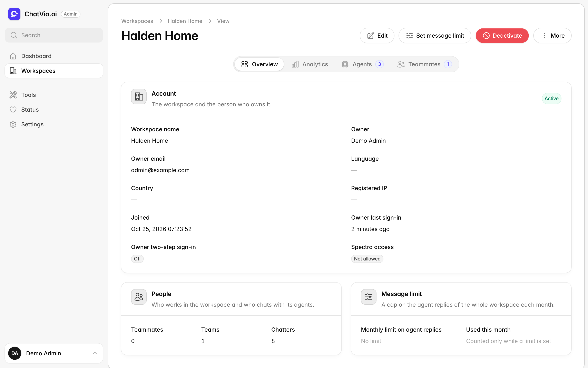Expand the Demo Admin account menu chevron
The height and width of the screenshot is (368, 588).
pyautogui.click(x=95, y=353)
